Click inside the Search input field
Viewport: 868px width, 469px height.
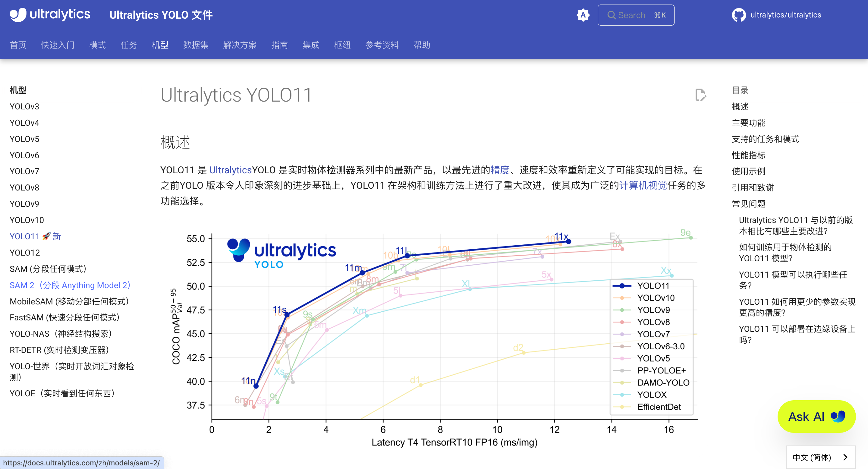click(x=637, y=15)
